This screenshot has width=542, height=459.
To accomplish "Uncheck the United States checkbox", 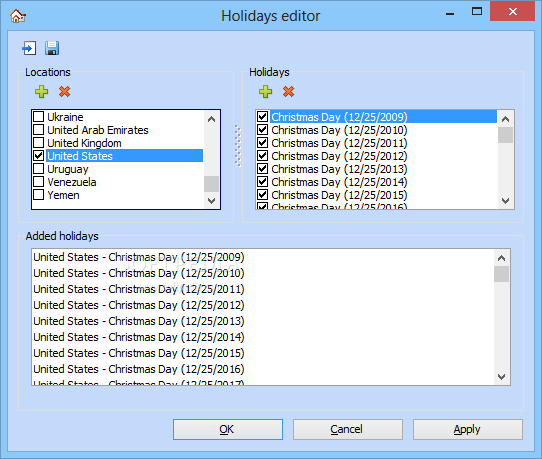I will click(38, 156).
